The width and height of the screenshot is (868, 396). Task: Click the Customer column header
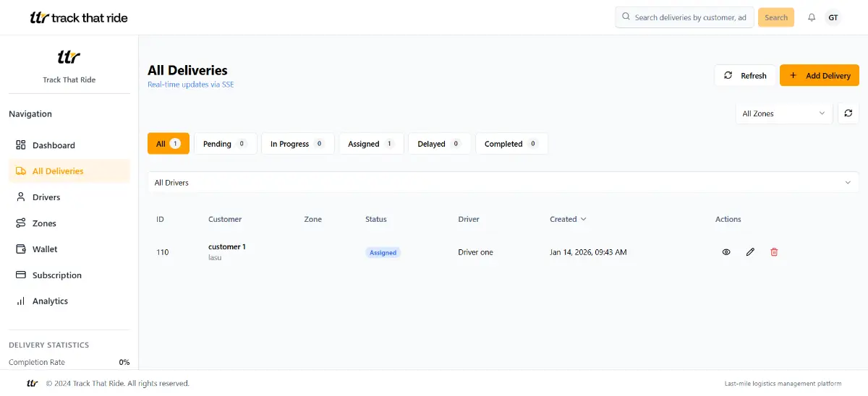pyautogui.click(x=225, y=219)
